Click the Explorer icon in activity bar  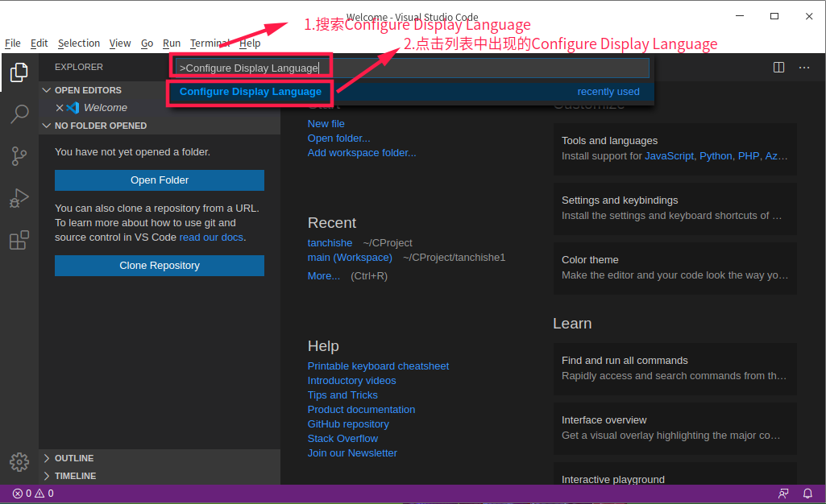[x=19, y=72]
